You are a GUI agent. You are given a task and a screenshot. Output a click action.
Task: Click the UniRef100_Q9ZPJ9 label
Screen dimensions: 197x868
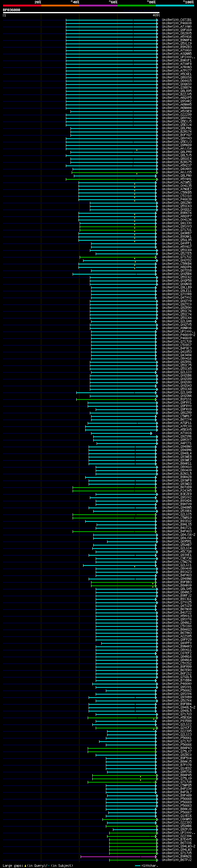(177, 829)
